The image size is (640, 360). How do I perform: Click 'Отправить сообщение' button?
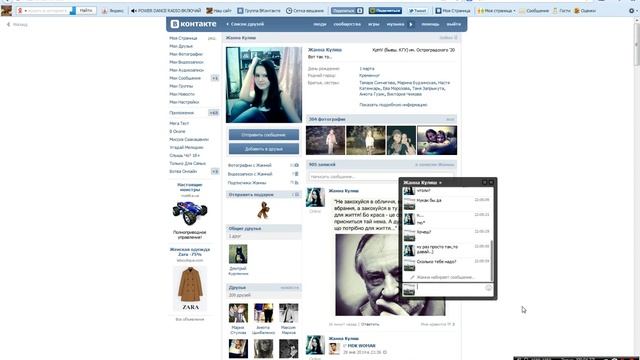click(x=264, y=135)
